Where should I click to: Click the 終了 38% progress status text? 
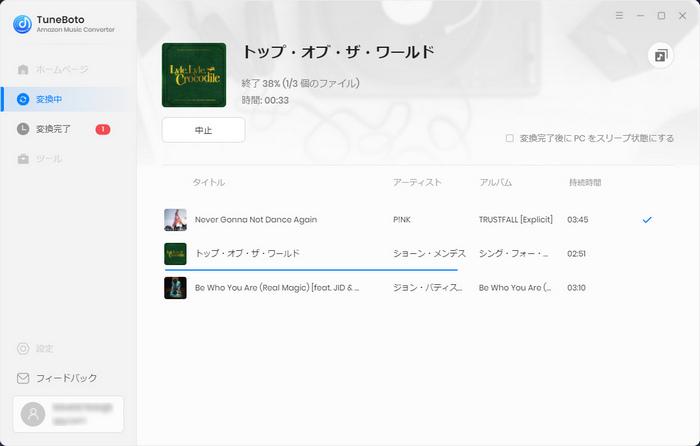tap(300, 83)
